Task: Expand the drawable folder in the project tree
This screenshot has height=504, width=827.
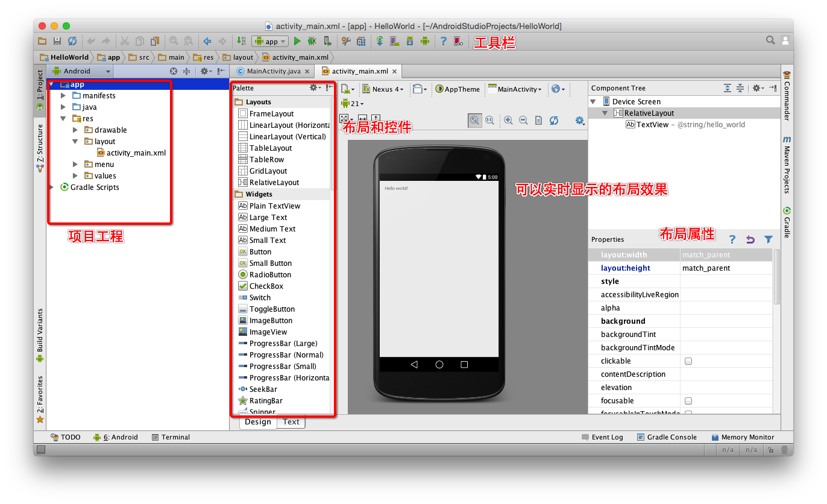Action: 75,130
